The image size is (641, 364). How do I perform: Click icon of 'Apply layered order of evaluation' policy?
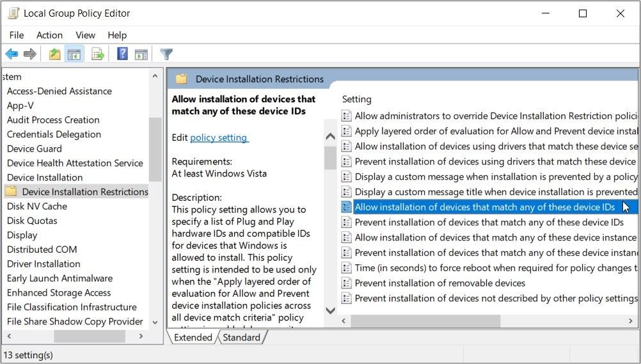pyautogui.click(x=346, y=131)
